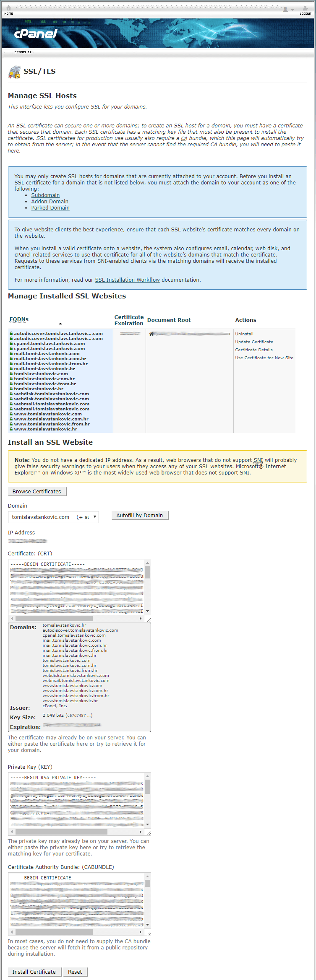Screen dimensions: 316x980
Task: Click the SSL/TLS certificate icon
Action: point(14,72)
